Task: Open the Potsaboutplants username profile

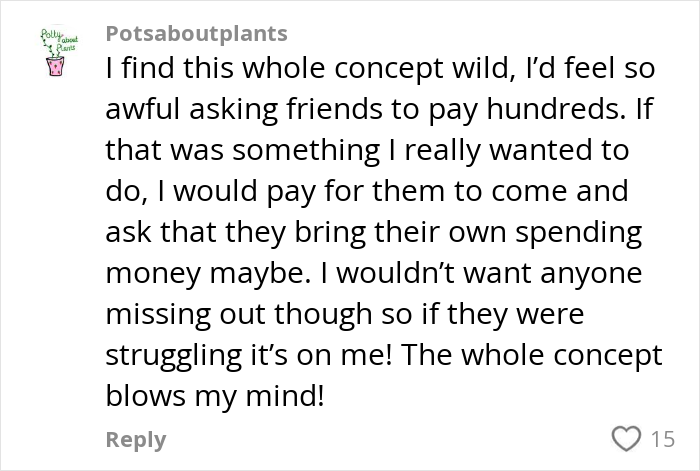Action: pyautogui.click(x=196, y=33)
